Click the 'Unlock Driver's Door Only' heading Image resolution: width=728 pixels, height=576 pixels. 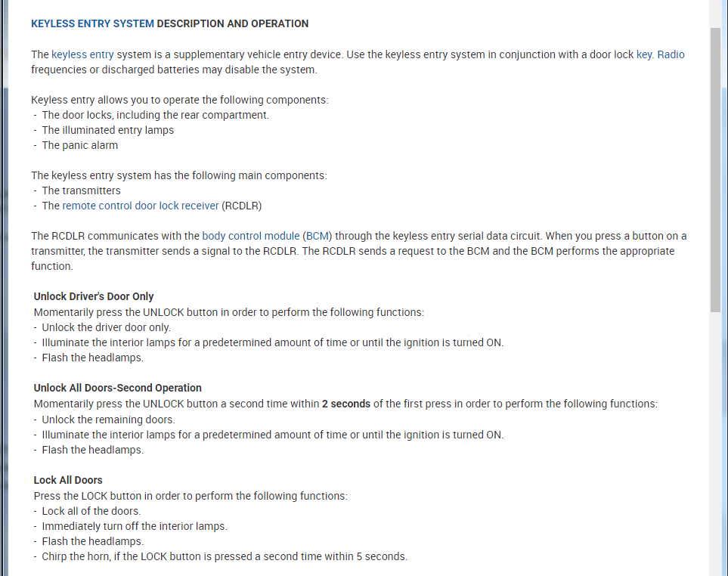tap(94, 296)
